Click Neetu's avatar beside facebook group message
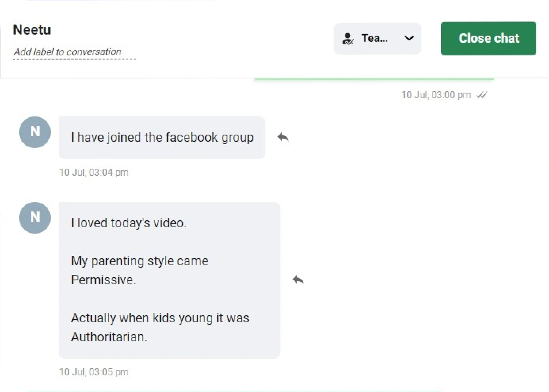This screenshot has width=549, height=392. [35, 132]
